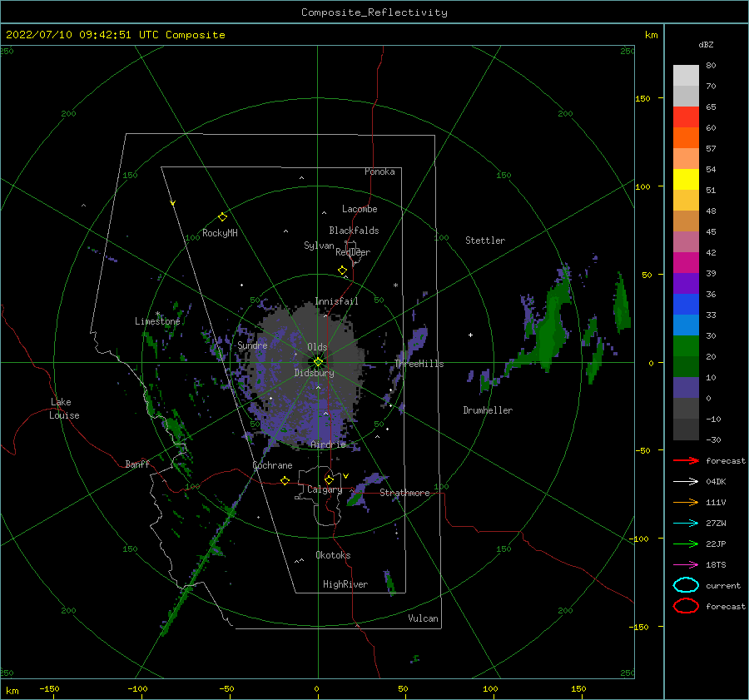Select the red 60-65 dBZ color swatch
749x700 pixels.
pyautogui.click(x=686, y=117)
